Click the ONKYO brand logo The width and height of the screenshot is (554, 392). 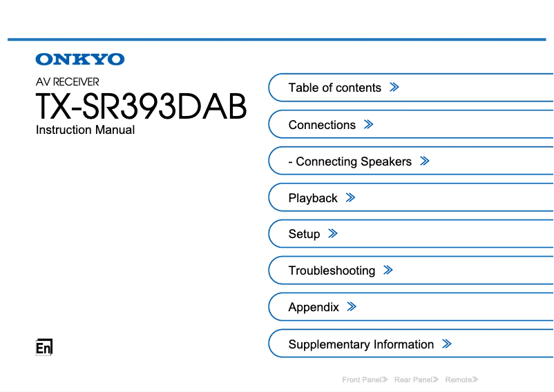(80, 60)
